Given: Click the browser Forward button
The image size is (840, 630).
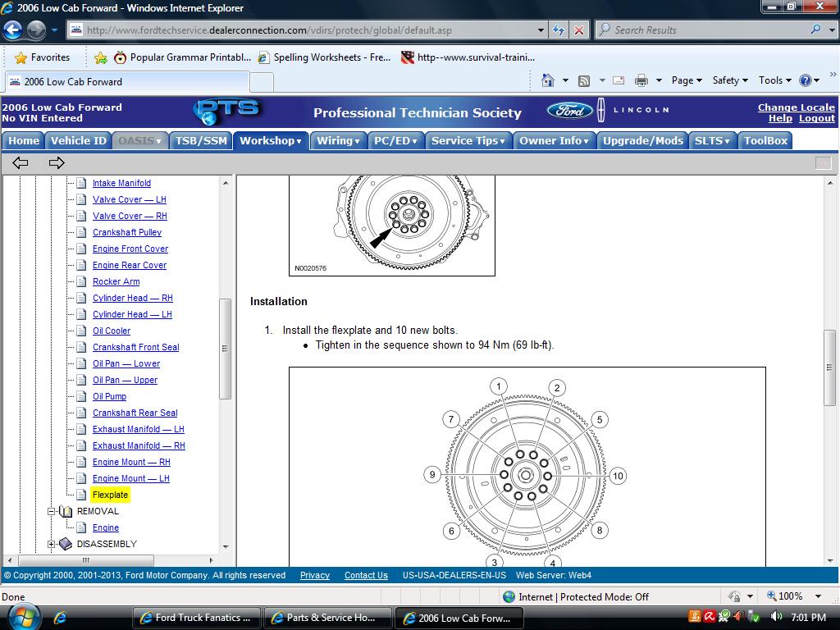Looking at the screenshot, I should coord(36,30).
